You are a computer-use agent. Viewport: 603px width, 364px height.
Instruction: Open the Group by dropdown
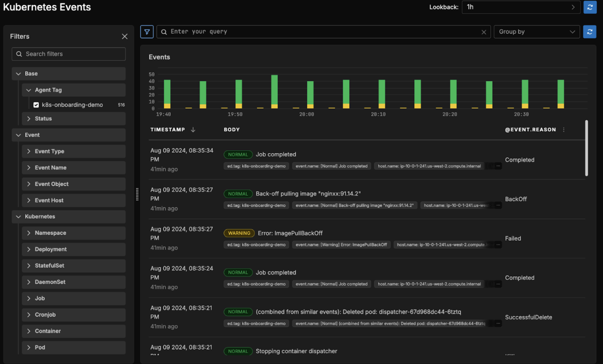tap(536, 32)
